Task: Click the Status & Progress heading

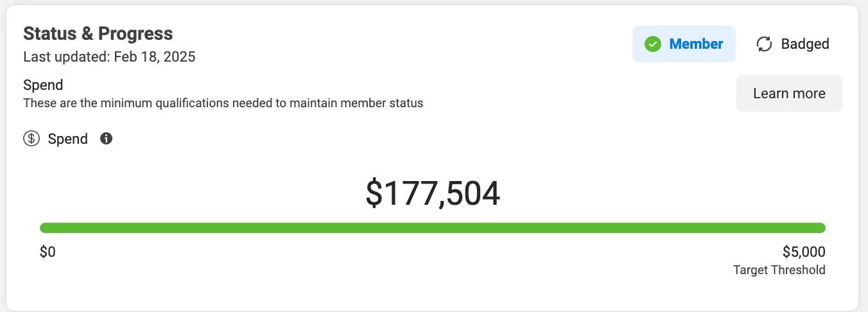Action: (98, 33)
